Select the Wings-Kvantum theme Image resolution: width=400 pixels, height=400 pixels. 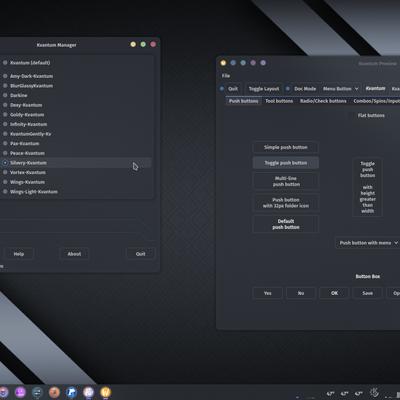click(x=27, y=182)
